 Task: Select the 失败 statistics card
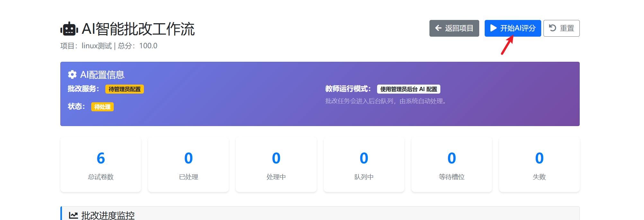click(x=539, y=165)
